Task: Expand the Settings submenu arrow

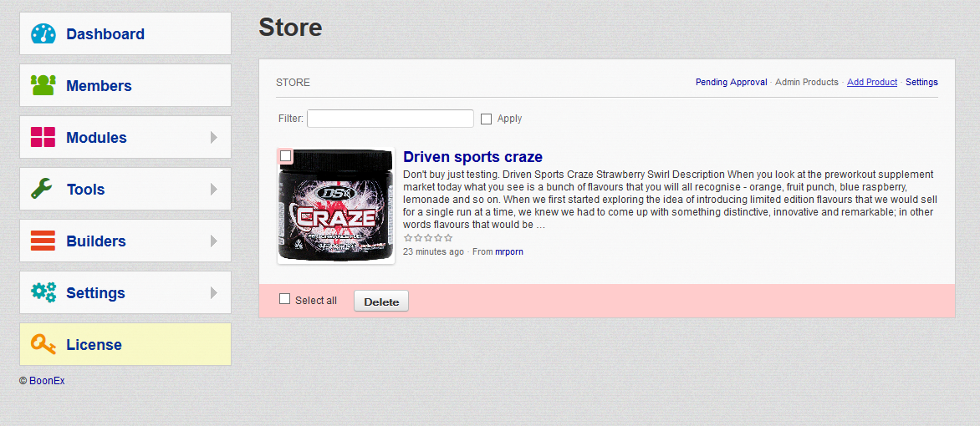Action: tap(214, 292)
